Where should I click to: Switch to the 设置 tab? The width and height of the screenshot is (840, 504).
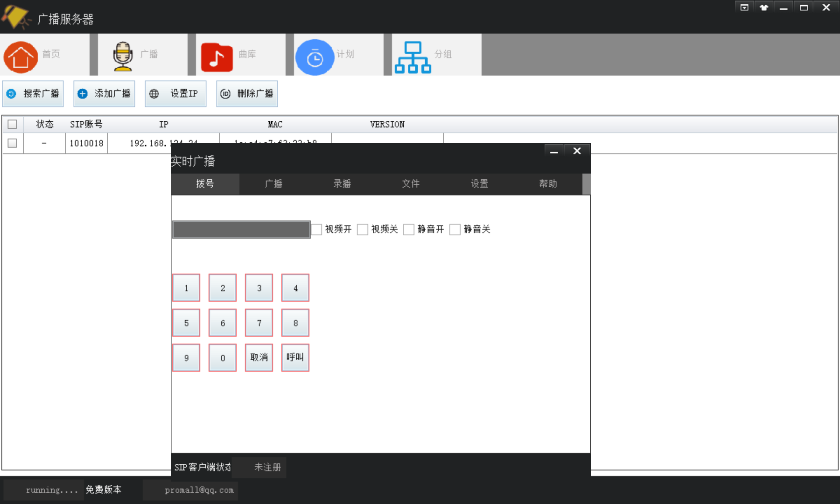coord(479,183)
